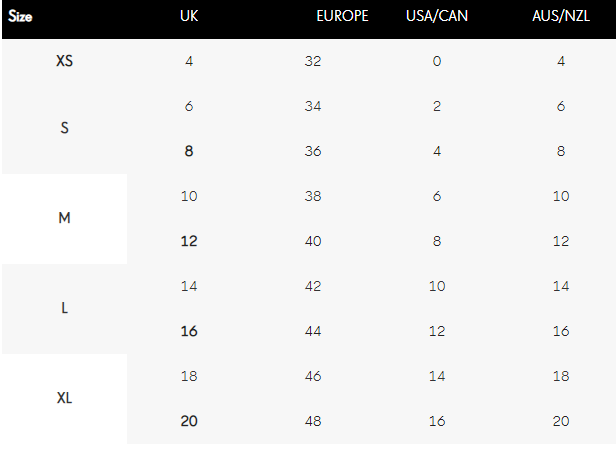Select the EUROPE column header
The width and height of the screenshot is (616, 463).
342,16
